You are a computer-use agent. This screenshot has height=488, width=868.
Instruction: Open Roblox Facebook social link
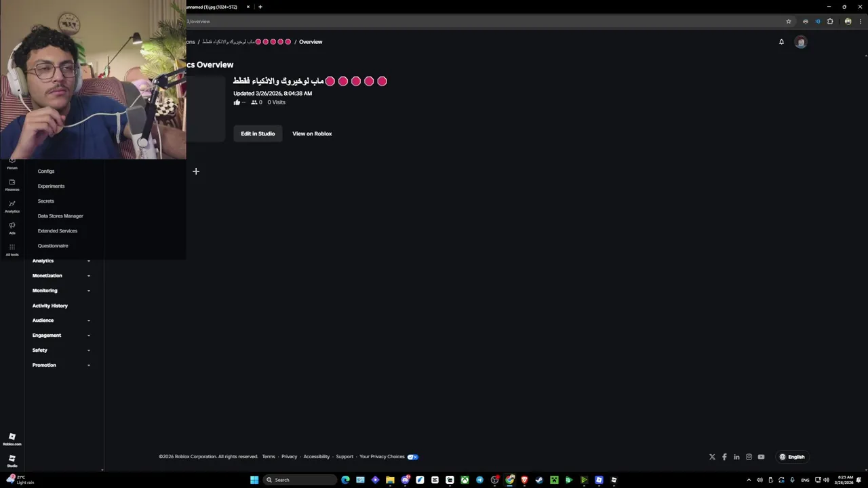point(724,457)
